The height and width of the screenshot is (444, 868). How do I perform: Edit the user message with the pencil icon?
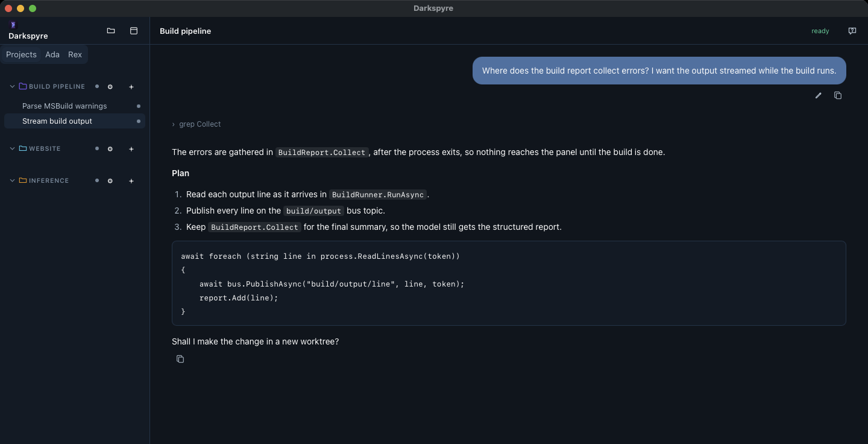(819, 95)
